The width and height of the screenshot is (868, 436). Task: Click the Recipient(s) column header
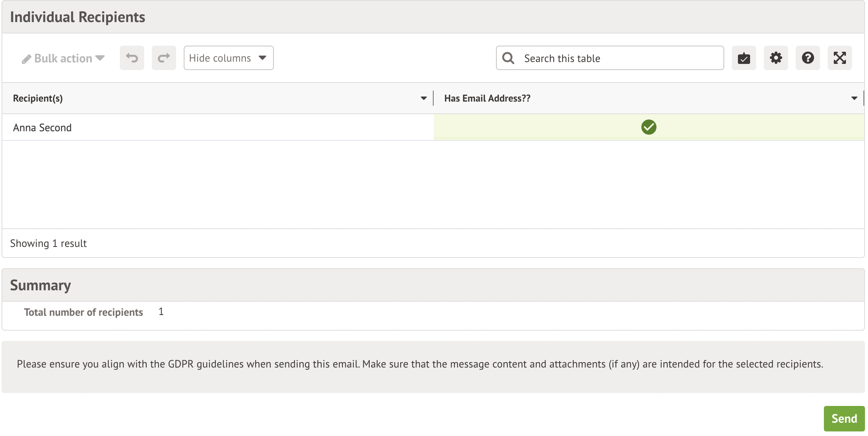[x=38, y=98]
